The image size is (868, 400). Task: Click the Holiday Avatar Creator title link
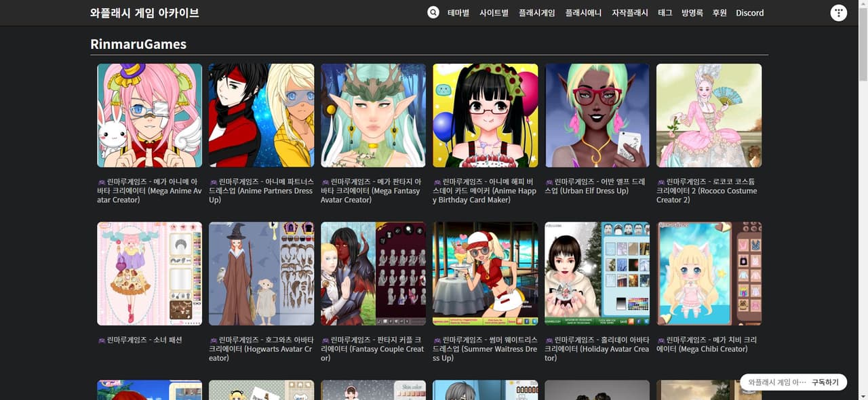[597, 348]
